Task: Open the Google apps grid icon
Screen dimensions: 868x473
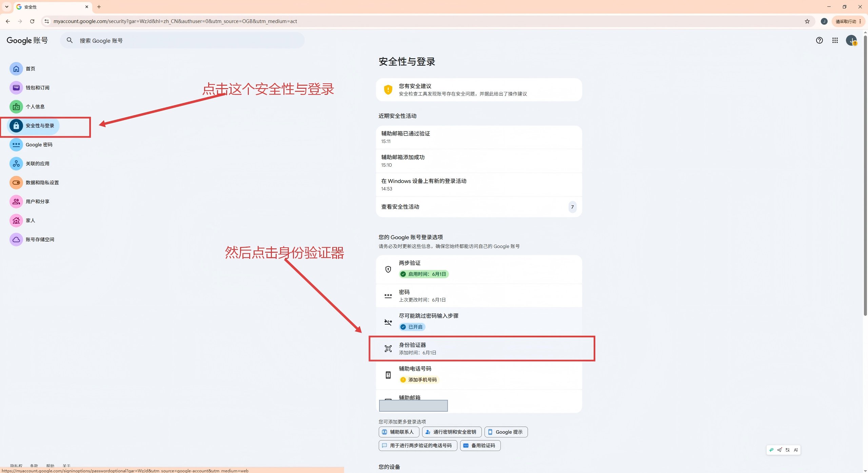Action: (x=835, y=40)
